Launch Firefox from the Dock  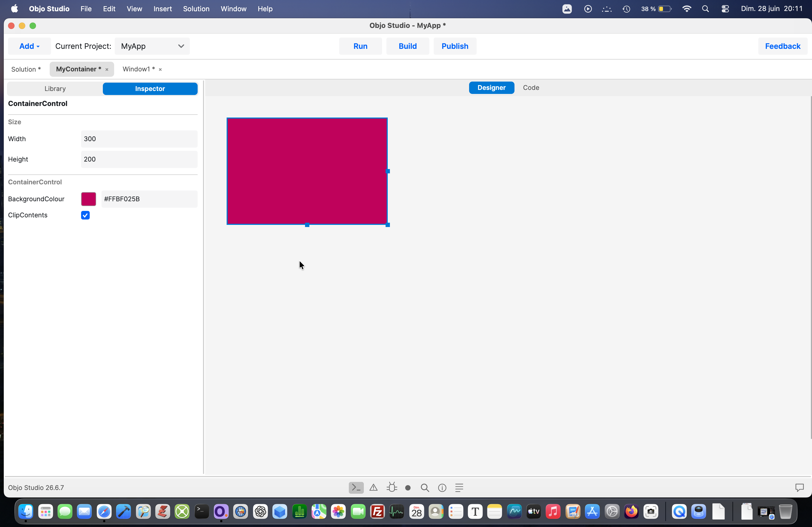coord(632,511)
